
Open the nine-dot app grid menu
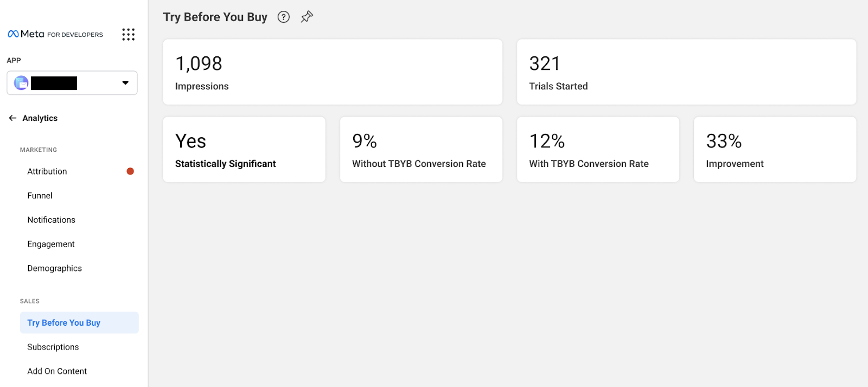point(128,35)
